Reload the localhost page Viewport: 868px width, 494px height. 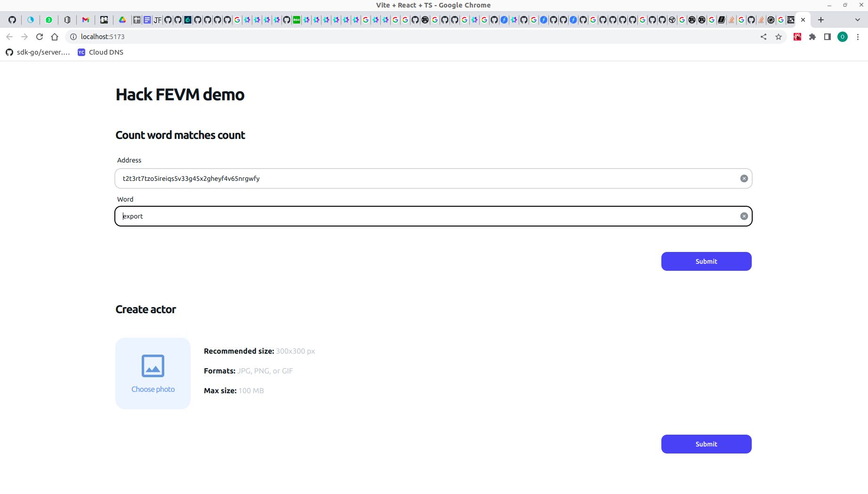point(40,37)
